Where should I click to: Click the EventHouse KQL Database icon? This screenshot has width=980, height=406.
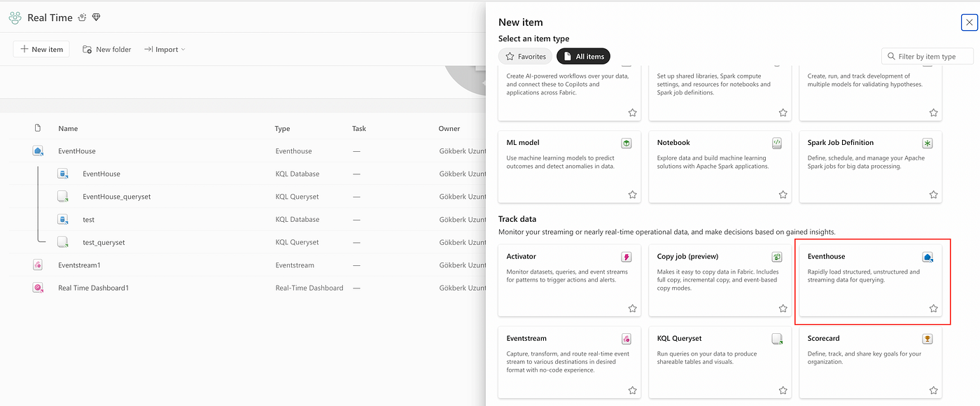point(62,174)
